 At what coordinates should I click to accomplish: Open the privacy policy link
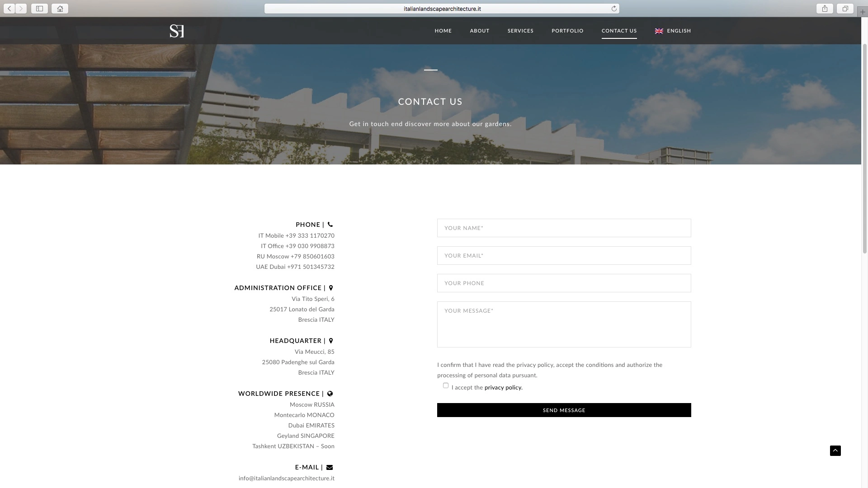[503, 387]
